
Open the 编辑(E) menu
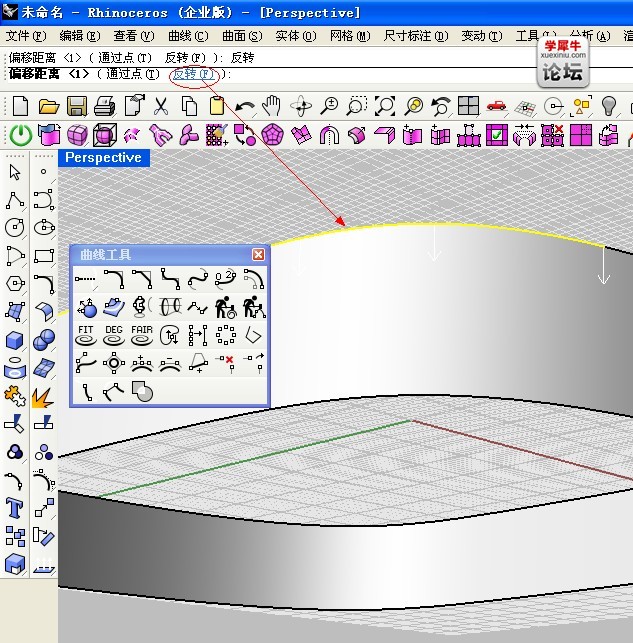point(80,36)
